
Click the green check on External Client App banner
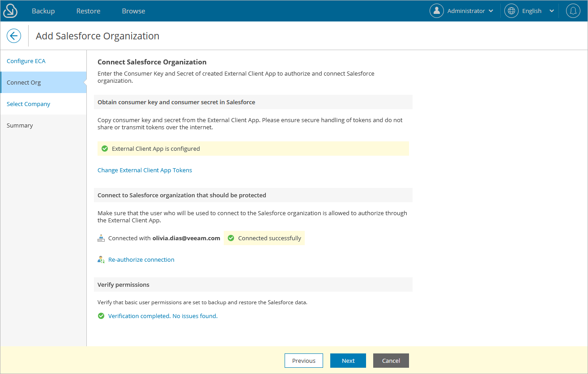coord(104,148)
